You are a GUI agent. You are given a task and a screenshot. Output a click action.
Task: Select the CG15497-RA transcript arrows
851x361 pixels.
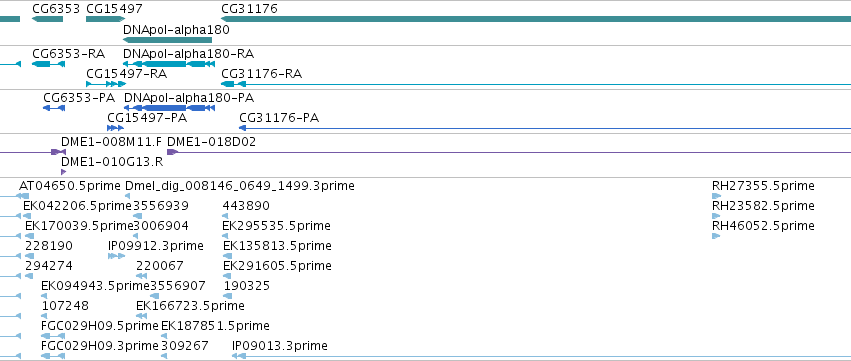click(x=106, y=84)
